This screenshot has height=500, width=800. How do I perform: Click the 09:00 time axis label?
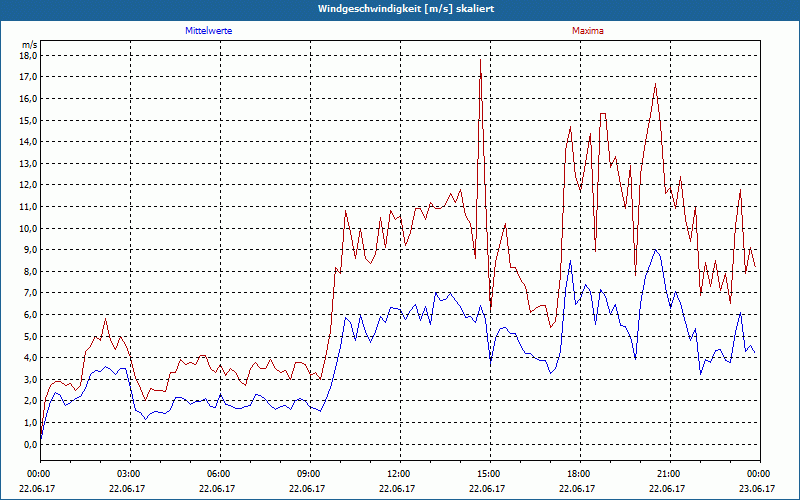pyautogui.click(x=311, y=474)
